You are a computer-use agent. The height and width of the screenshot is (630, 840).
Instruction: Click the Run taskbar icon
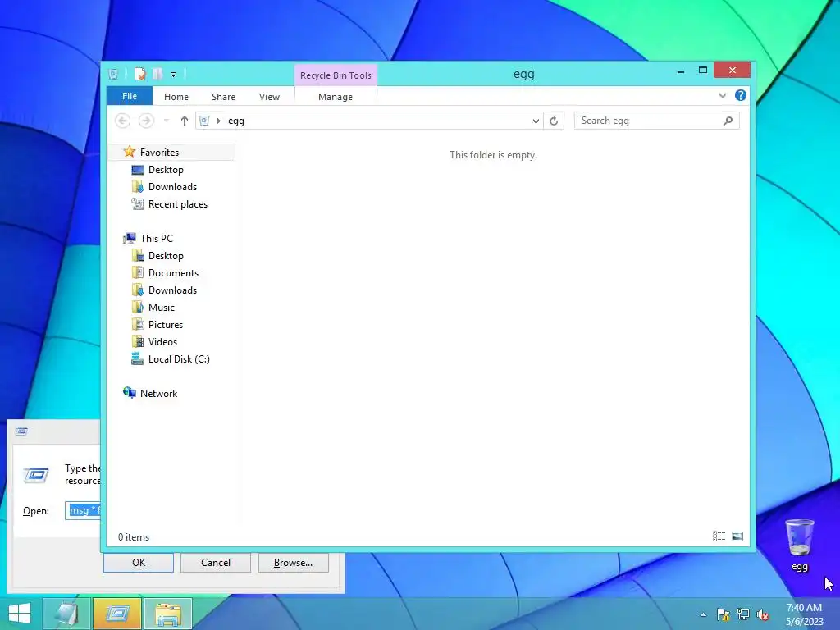pos(117,614)
